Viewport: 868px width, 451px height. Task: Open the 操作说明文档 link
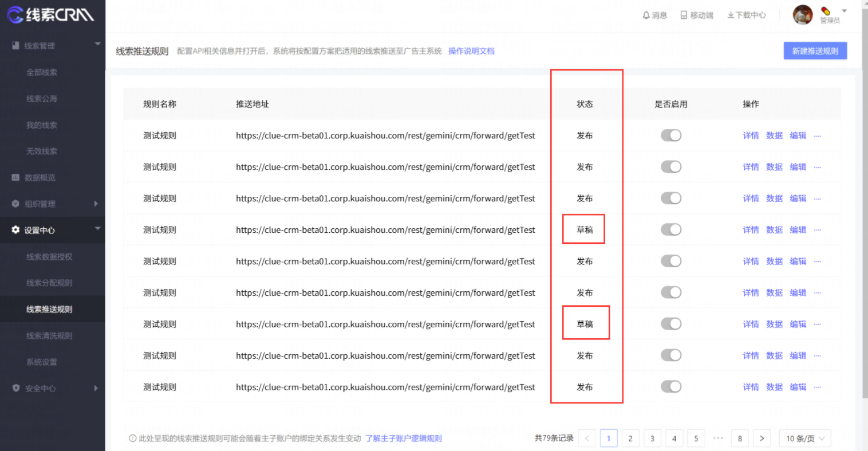click(471, 51)
